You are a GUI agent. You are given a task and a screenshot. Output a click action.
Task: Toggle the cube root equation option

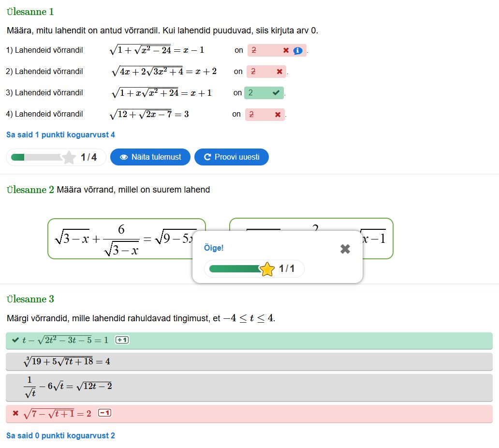pyautogui.click(x=249, y=361)
